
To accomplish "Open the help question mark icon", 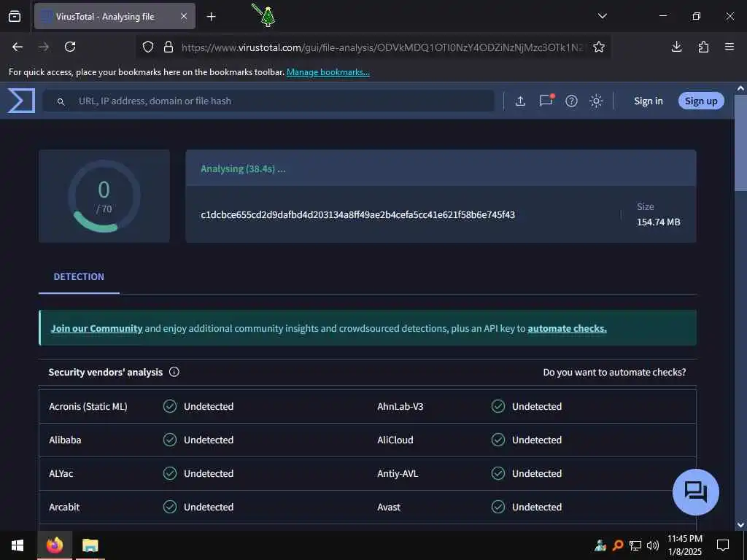I will 571,101.
